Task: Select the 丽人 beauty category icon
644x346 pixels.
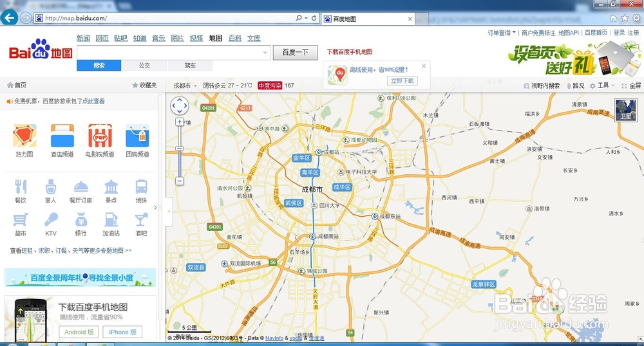Action: (x=50, y=187)
